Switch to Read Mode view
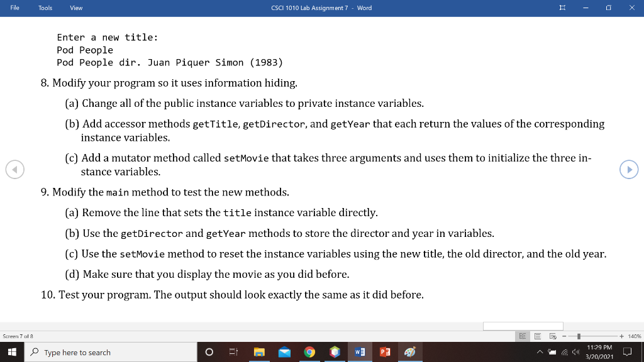The image size is (644, 362). point(523,336)
